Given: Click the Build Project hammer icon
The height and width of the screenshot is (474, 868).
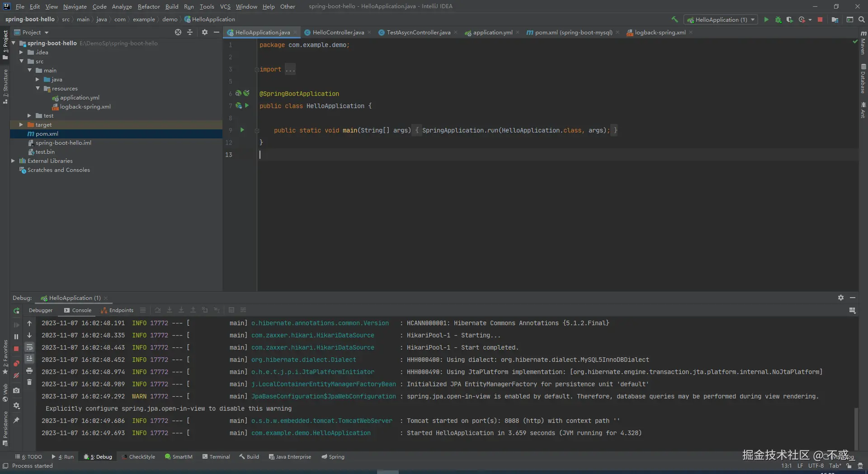Looking at the screenshot, I should pos(675,19).
